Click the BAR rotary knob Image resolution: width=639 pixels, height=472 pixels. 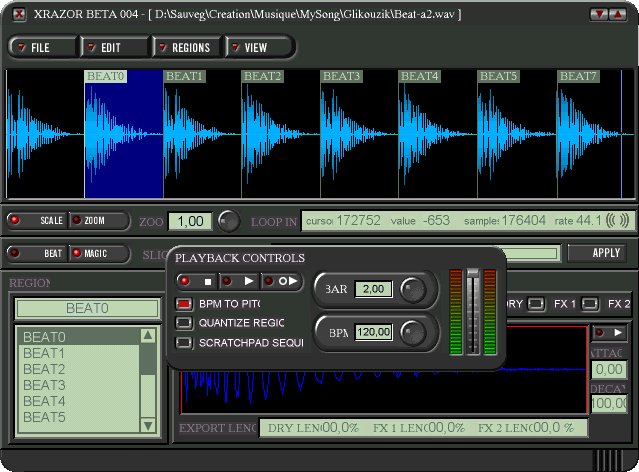413,290
